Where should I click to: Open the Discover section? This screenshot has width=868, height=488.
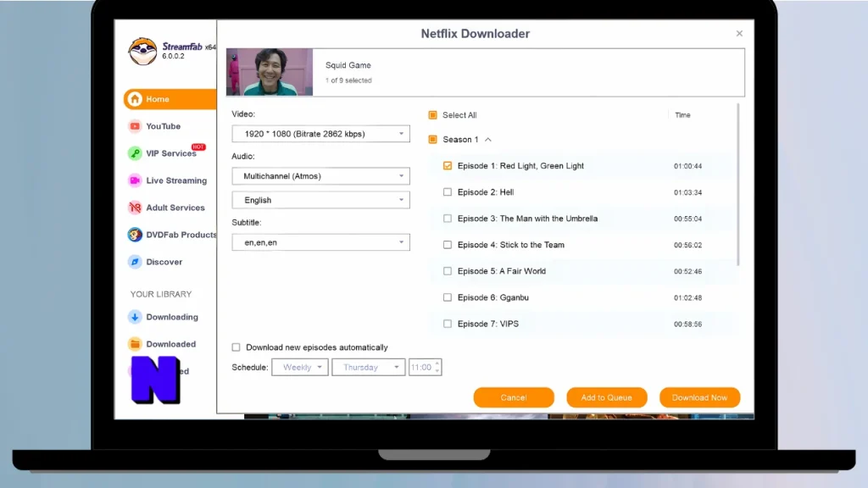point(164,262)
